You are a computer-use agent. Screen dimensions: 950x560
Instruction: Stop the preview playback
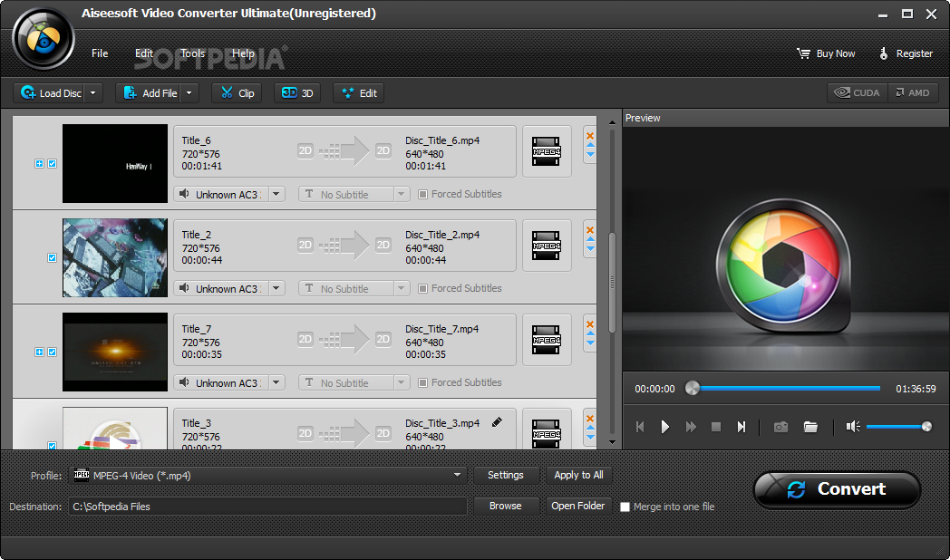(x=715, y=427)
